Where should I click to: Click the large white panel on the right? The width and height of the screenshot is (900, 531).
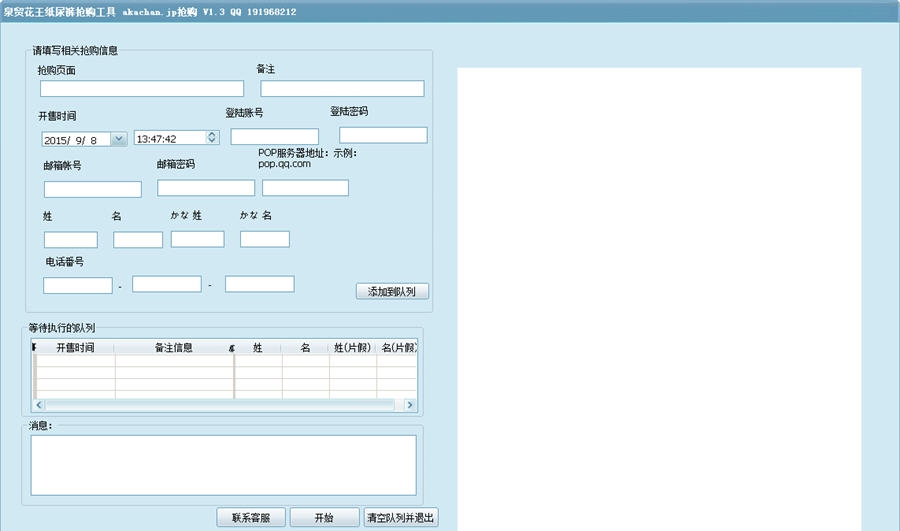coord(659,299)
